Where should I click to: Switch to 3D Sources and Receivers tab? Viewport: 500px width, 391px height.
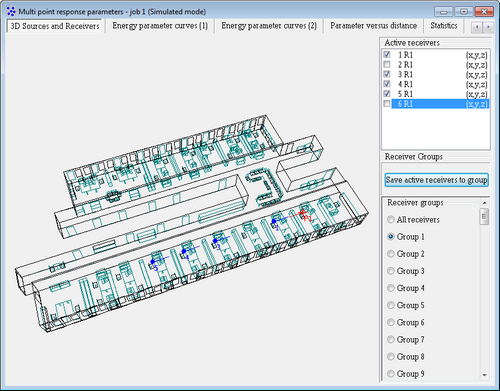point(55,26)
